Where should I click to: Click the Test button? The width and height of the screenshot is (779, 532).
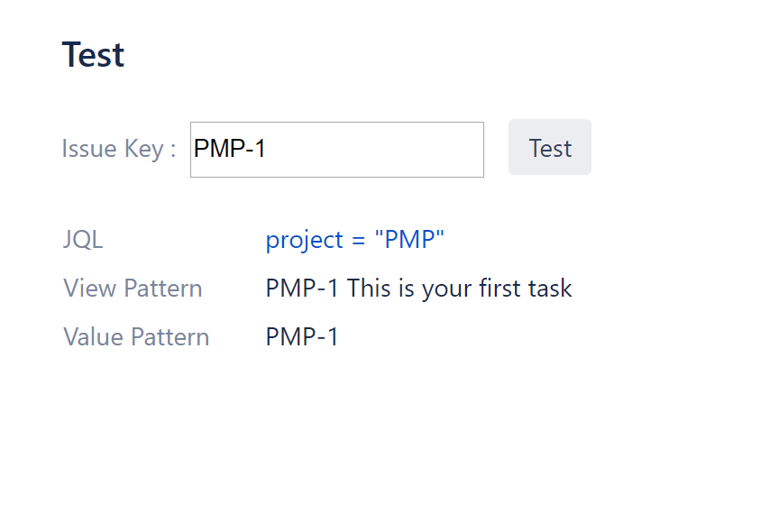tap(549, 147)
